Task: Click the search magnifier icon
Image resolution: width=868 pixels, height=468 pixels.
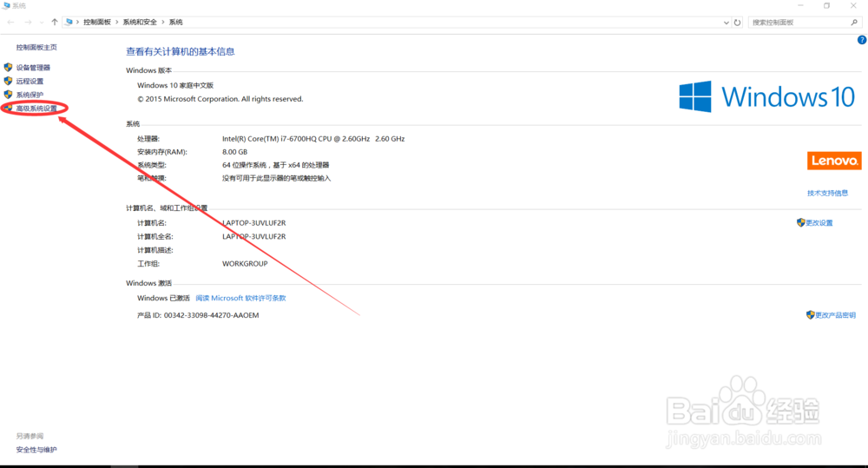Action: click(x=854, y=23)
